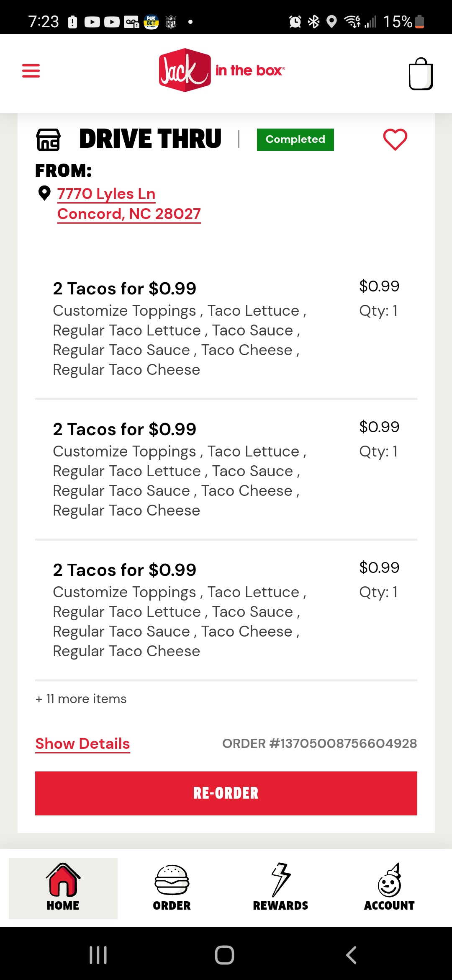Open the shopping bag cart

point(420,74)
